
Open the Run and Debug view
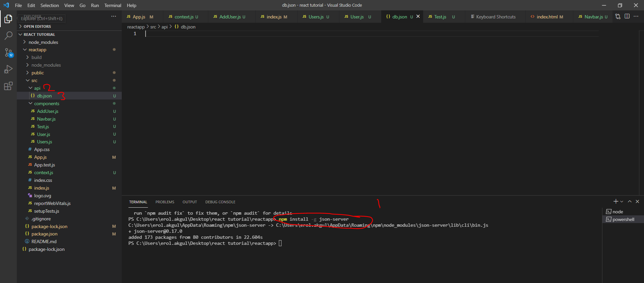click(x=8, y=69)
